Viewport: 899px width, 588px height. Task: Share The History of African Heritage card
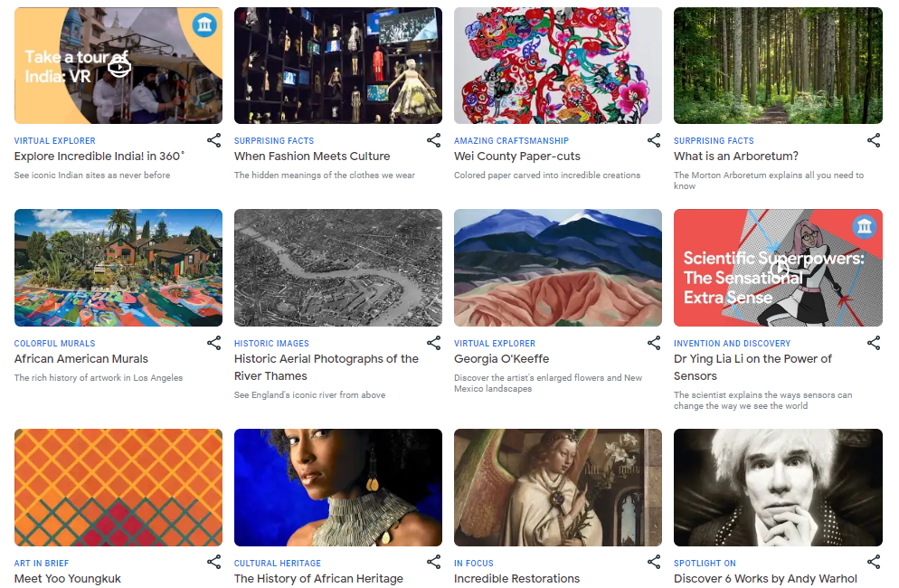click(434, 562)
